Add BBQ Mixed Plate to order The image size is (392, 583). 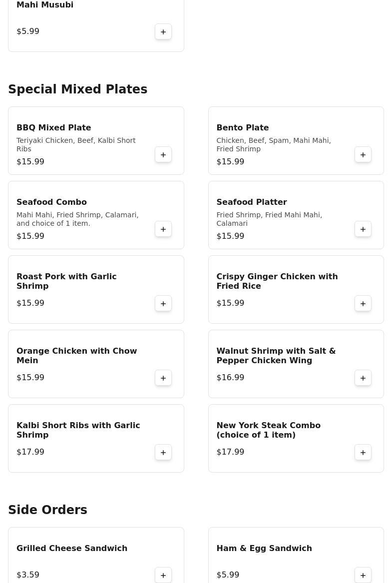pos(163,155)
